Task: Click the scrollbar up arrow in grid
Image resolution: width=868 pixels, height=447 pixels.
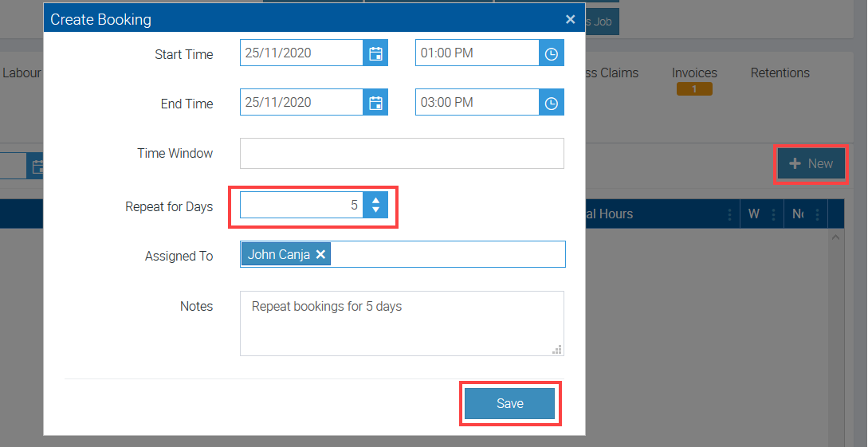Action: (835, 237)
